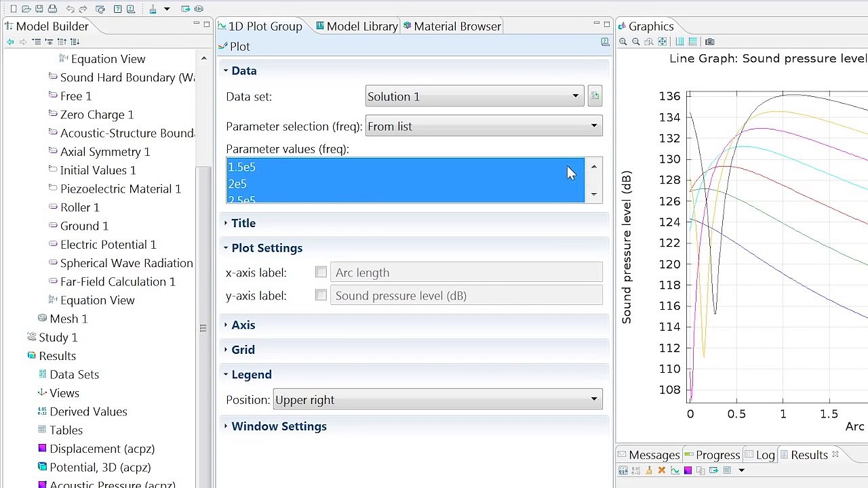Open the Data set dropdown
This screenshot has width=868, height=488.
(x=474, y=96)
